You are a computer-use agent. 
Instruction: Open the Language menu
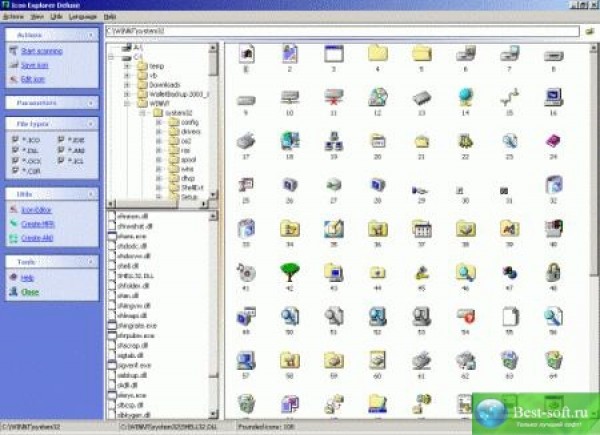click(83, 17)
